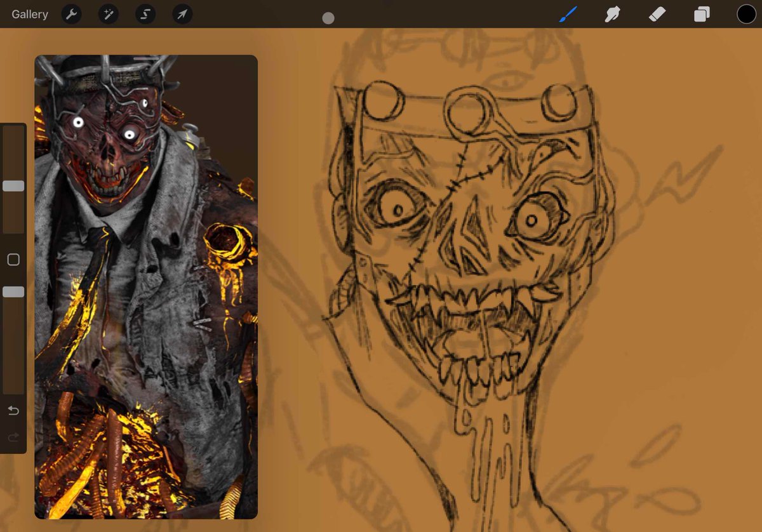Select the Brush tool
Image resolution: width=762 pixels, height=532 pixels.
568,14
